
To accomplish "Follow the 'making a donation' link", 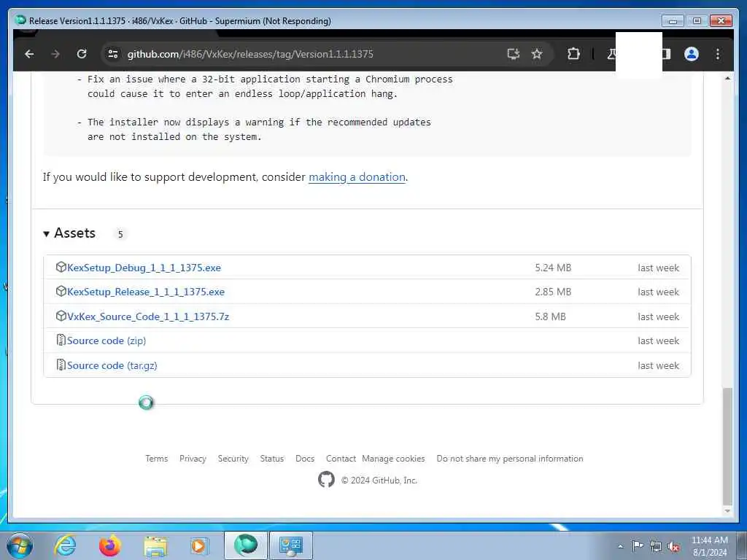I will pyautogui.click(x=357, y=176).
